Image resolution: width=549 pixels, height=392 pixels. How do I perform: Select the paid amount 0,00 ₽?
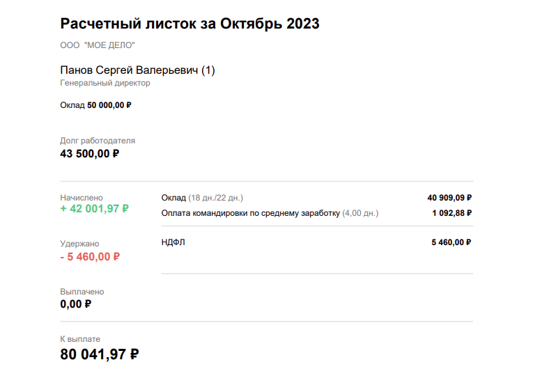coord(76,304)
